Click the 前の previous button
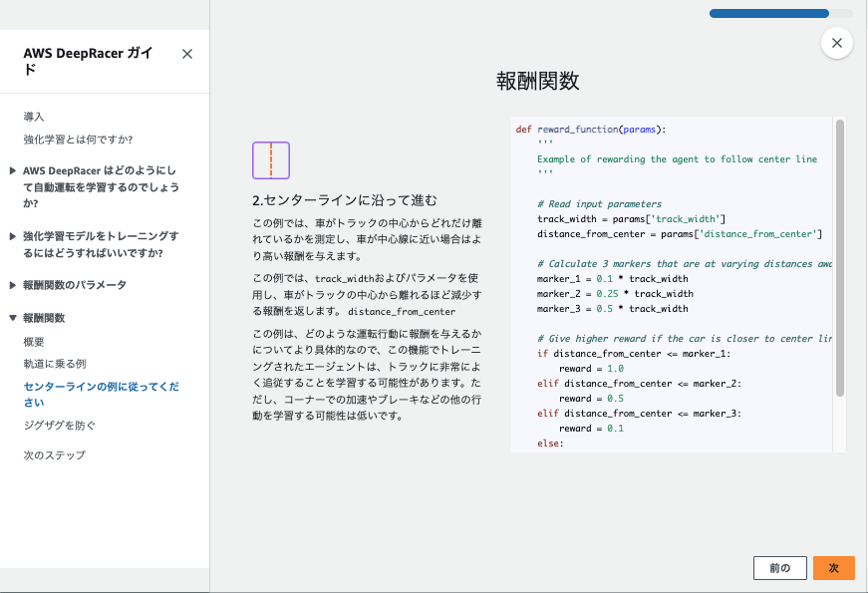Image resolution: width=868 pixels, height=593 pixels. pyautogui.click(x=780, y=568)
